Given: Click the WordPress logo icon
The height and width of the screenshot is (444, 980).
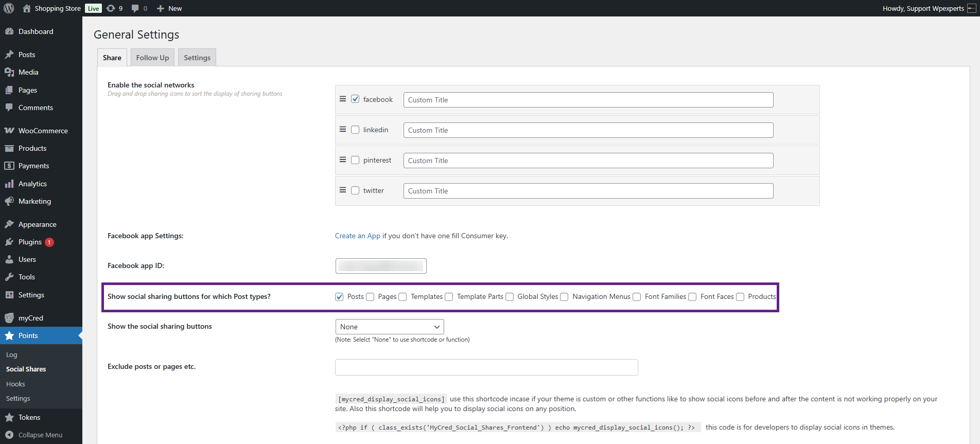Looking at the screenshot, I should tap(9, 8).
